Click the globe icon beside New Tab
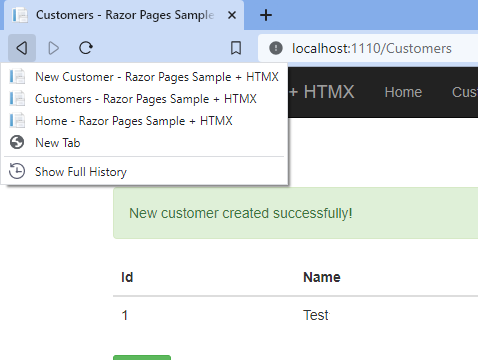 click(17, 142)
